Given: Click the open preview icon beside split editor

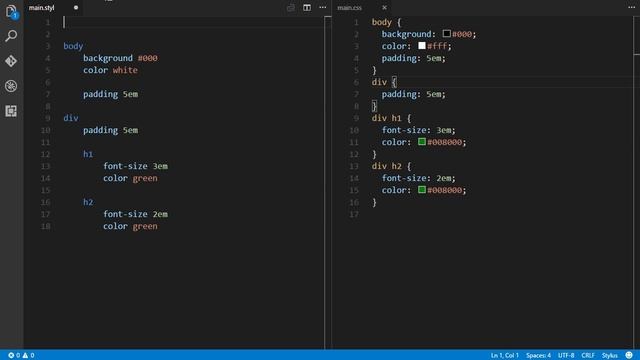Looking at the screenshot, I should pyautogui.click(x=291, y=7).
